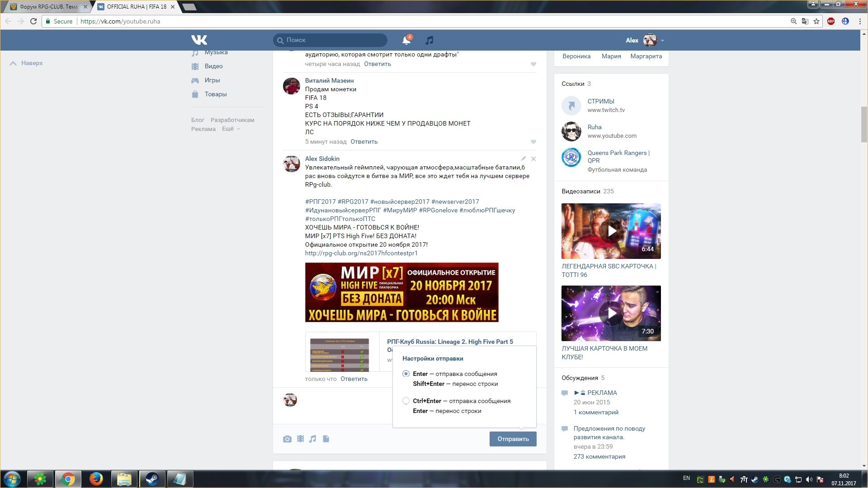Attach a photo with camera icon
This screenshot has width=868, height=488.
287,439
